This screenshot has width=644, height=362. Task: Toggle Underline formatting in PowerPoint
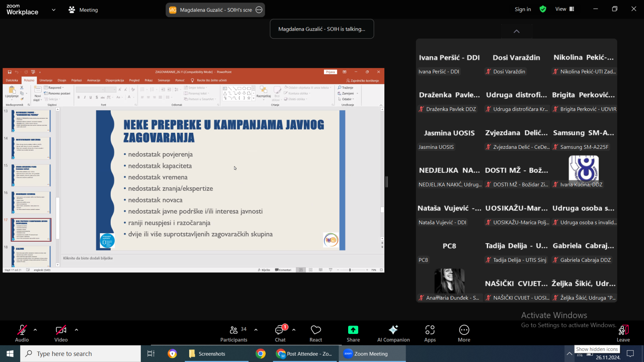pos(91,97)
